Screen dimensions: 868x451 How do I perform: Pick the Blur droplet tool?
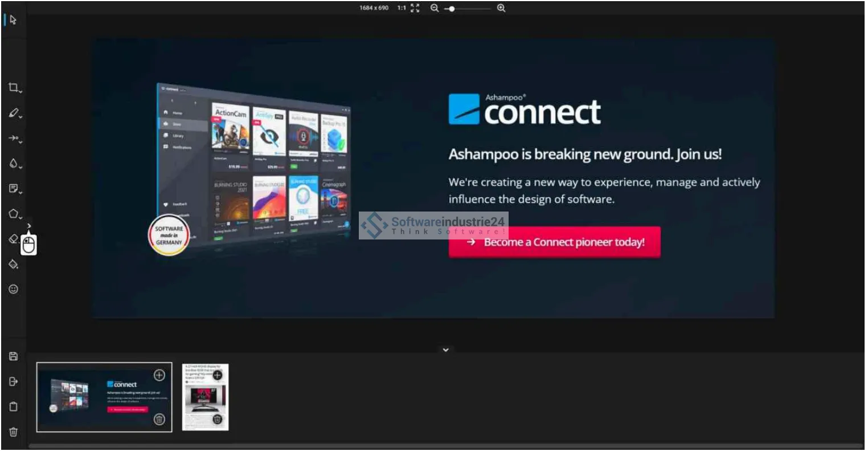[14, 164]
